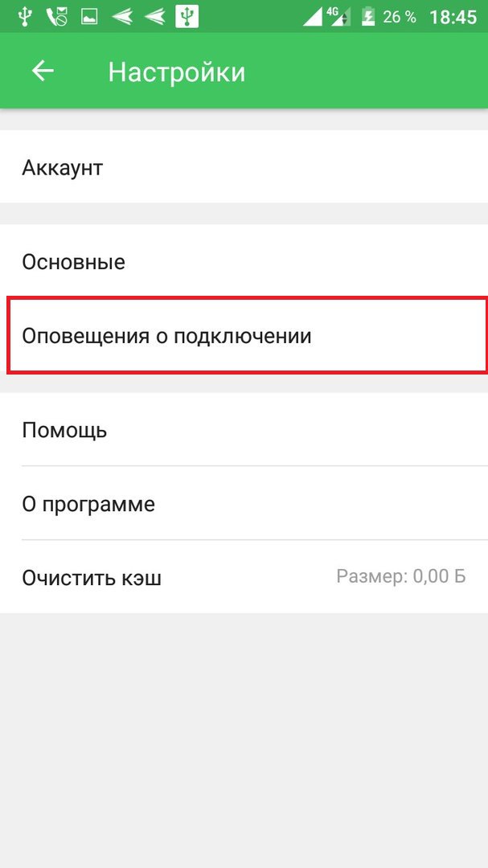Image resolution: width=488 pixels, height=868 pixels.
Task: Tap the 26 % battery percentage
Action: [400, 16]
